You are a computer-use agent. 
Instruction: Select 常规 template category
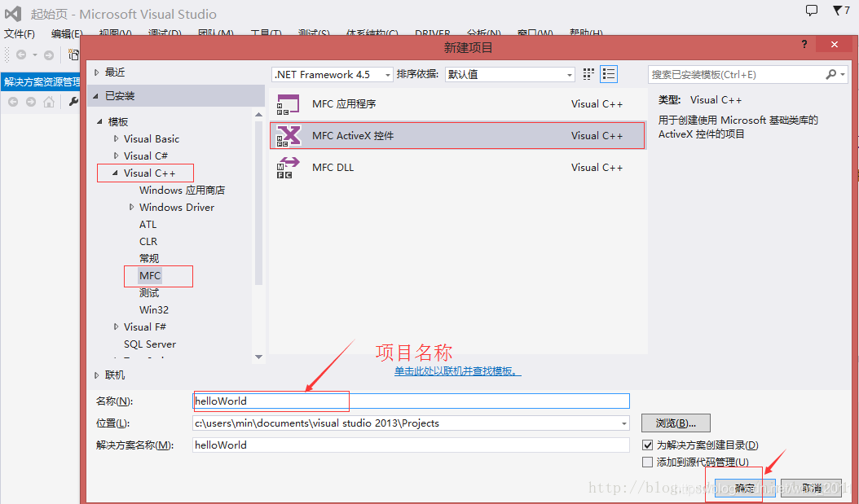click(x=149, y=258)
